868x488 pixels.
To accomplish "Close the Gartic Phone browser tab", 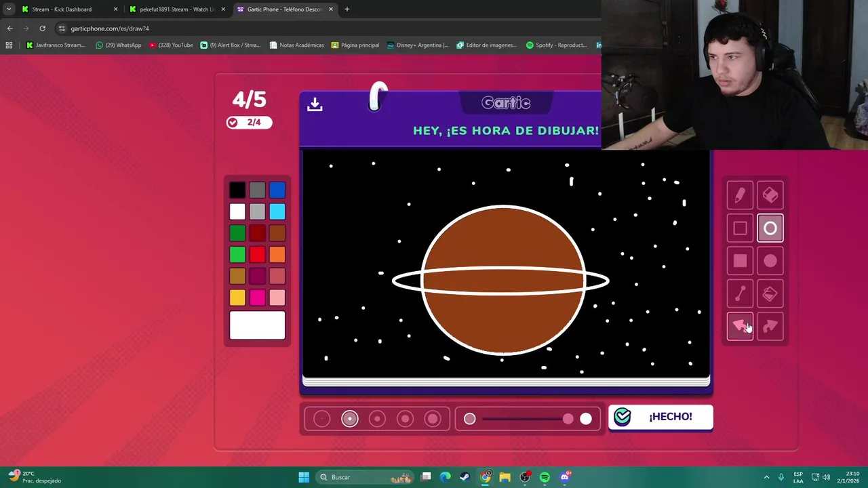I will pyautogui.click(x=331, y=9).
